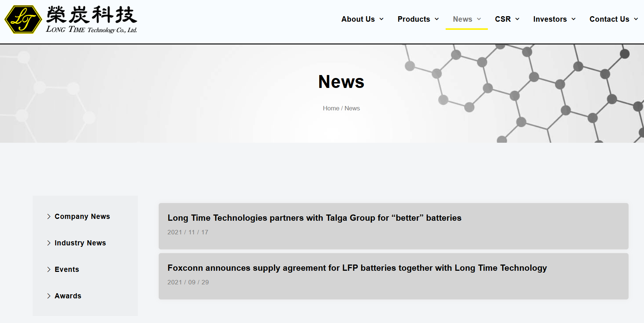Image resolution: width=644 pixels, height=323 pixels.
Task: Expand the Products dropdown chevron
Action: (x=437, y=19)
